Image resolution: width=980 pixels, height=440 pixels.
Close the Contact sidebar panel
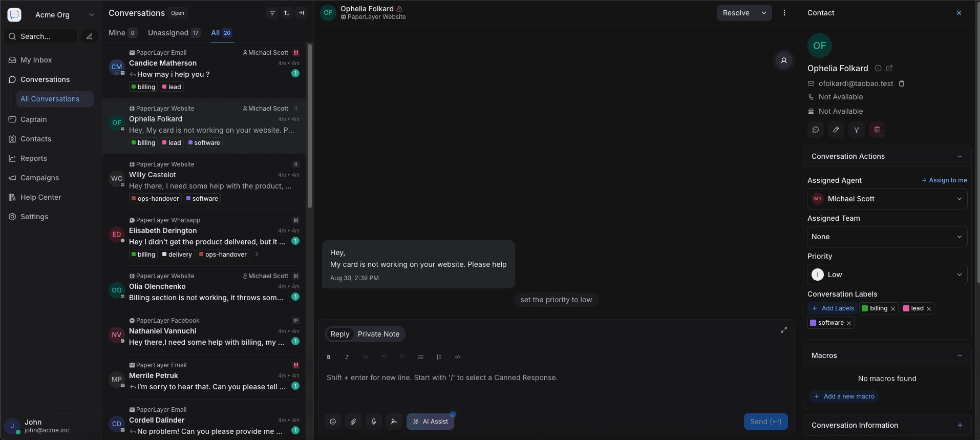[959, 13]
